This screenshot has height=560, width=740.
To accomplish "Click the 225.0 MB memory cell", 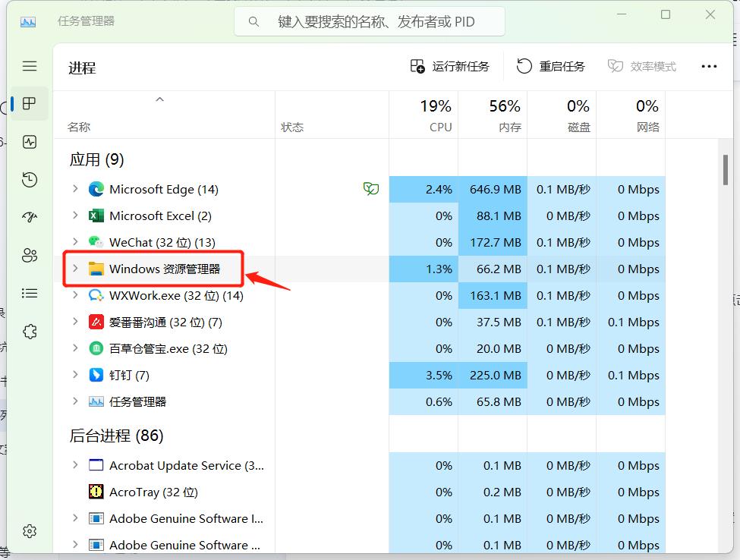I will click(x=493, y=375).
